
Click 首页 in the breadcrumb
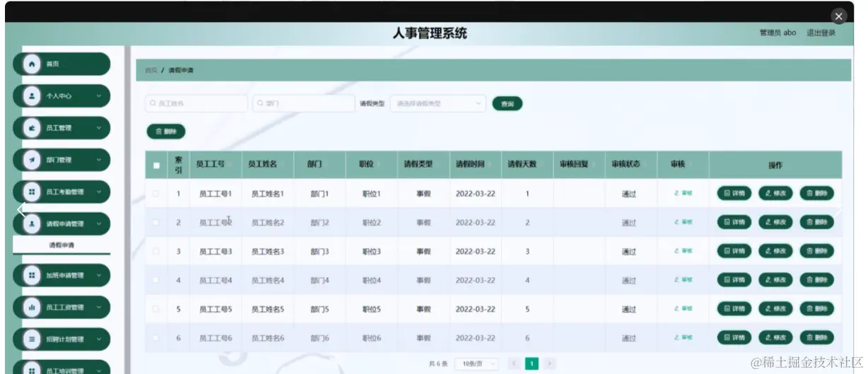[151, 70]
